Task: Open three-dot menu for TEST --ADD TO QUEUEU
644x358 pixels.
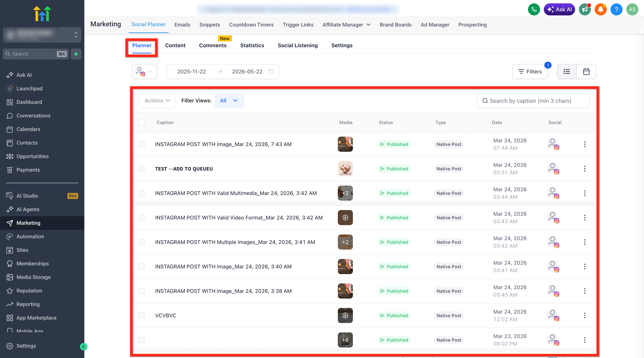Action: click(585, 169)
